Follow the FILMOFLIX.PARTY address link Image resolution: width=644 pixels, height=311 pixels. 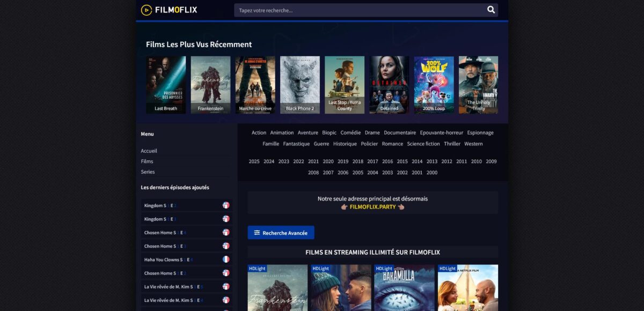point(372,206)
